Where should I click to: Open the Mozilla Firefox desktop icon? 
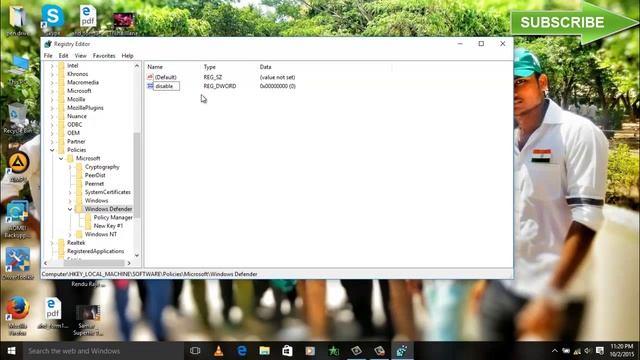[18, 316]
